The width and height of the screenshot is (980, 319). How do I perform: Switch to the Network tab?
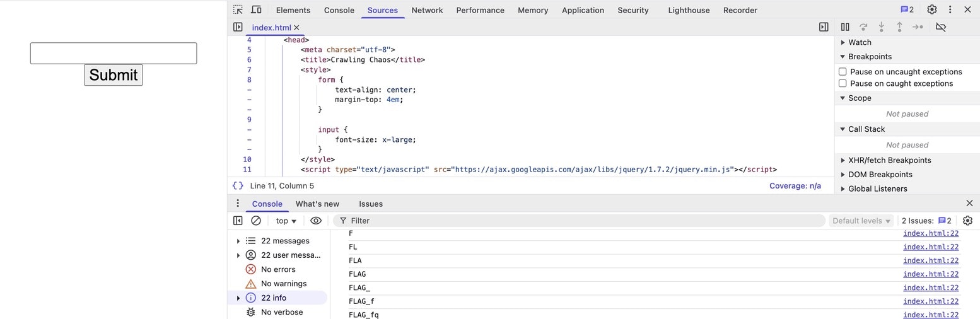tap(427, 10)
